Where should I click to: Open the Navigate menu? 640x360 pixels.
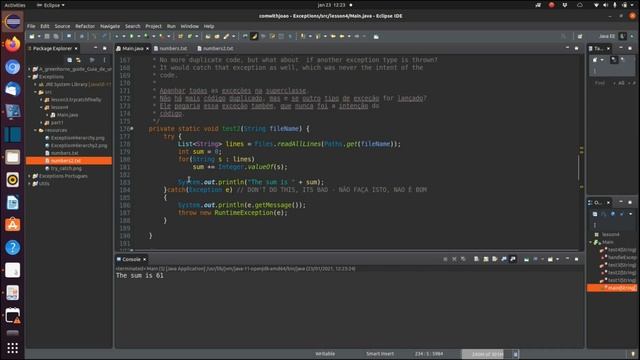[110, 26]
